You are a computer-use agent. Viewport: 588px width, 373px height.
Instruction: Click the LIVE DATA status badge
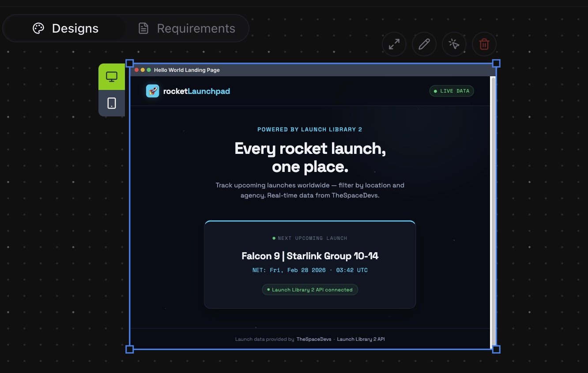pos(451,91)
